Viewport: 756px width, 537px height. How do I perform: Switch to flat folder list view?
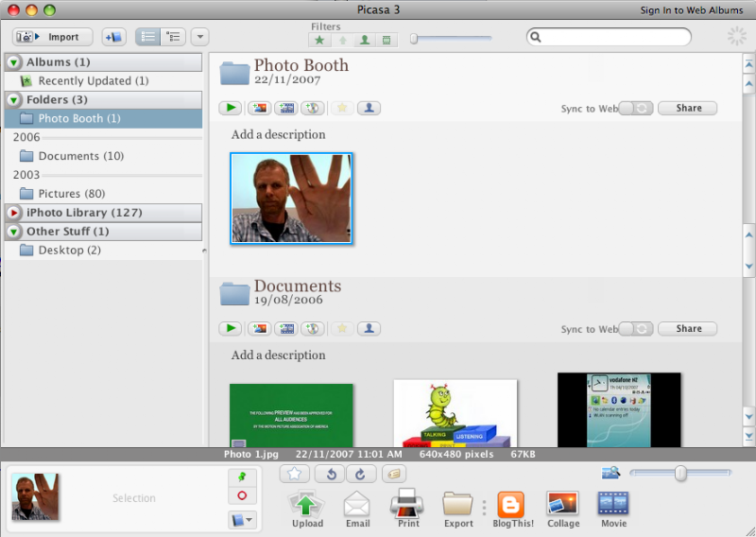click(147, 37)
